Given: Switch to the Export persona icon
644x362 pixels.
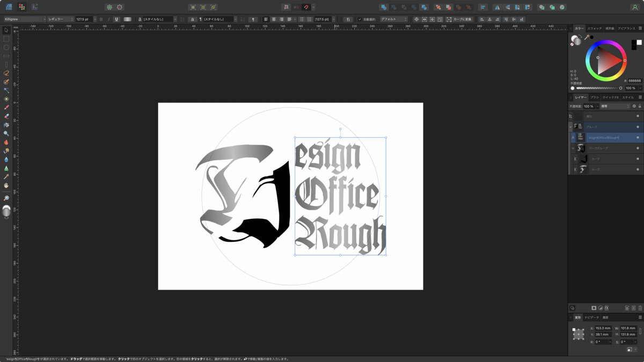Looking at the screenshot, I should (x=35, y=7).
